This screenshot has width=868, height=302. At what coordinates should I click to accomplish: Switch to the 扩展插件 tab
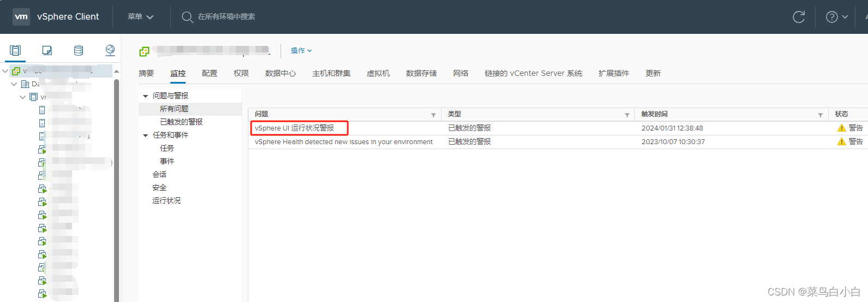[x=614, y=73]
